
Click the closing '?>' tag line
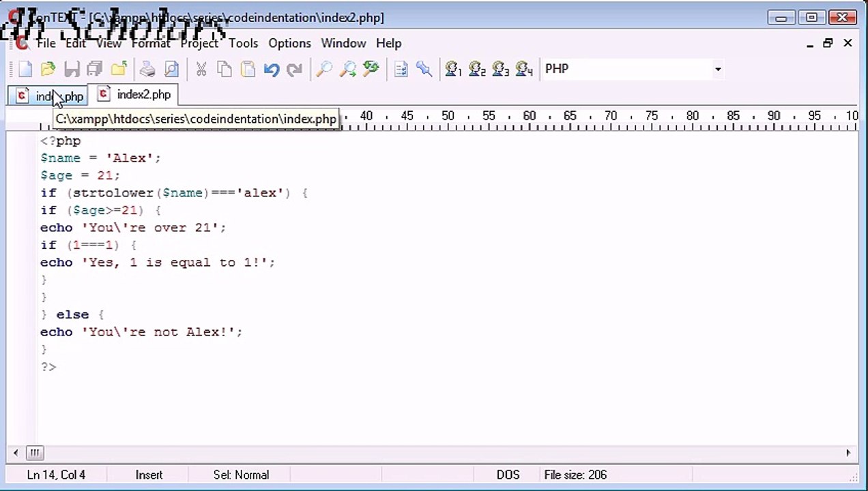(48, 367)
